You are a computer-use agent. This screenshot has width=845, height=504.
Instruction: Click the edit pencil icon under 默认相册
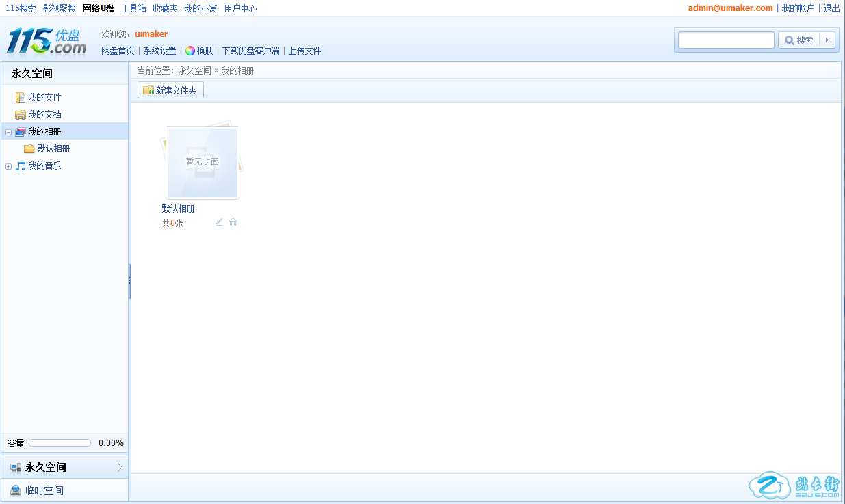click(x=219, y=222)
